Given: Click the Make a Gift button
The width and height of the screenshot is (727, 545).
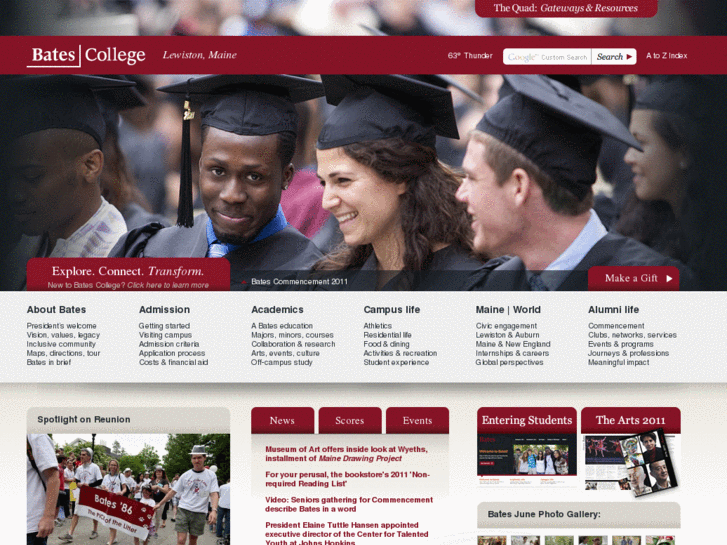Looking at the screenshot, I should tap(633, 278).
